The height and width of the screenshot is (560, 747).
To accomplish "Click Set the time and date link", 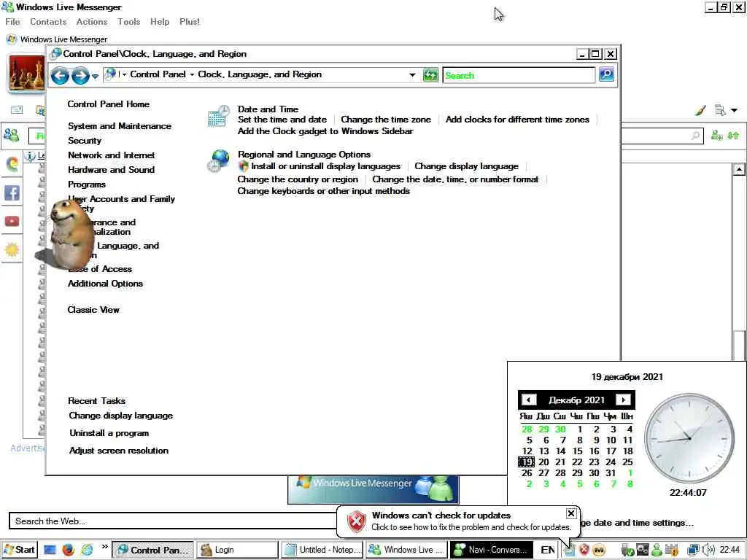I will (x=282, y=120).
